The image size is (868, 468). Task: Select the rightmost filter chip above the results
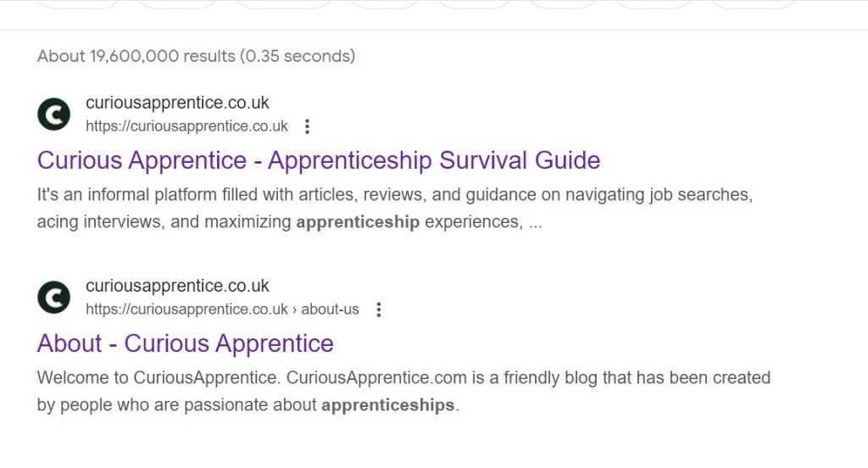[x=753, y=3]
